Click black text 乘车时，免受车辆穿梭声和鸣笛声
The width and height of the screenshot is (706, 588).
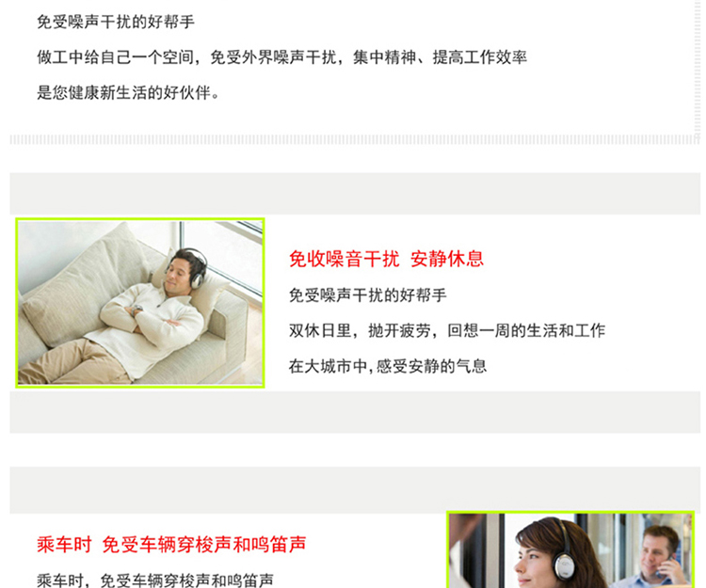pos(155,580)
